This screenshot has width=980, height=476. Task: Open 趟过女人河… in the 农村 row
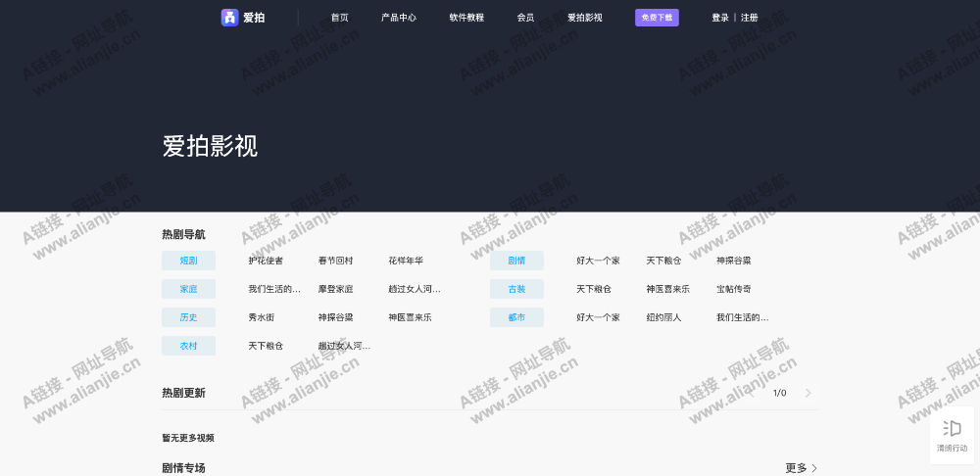pos(344,346)
